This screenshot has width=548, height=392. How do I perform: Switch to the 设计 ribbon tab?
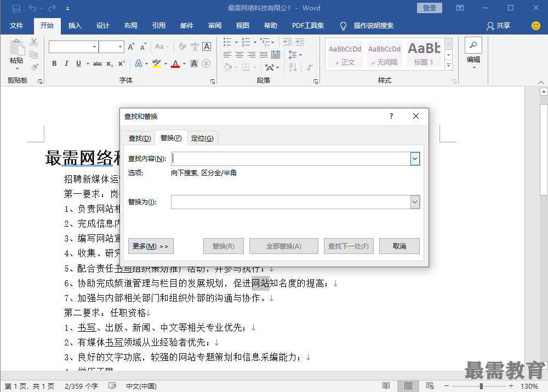coord(103,26)
